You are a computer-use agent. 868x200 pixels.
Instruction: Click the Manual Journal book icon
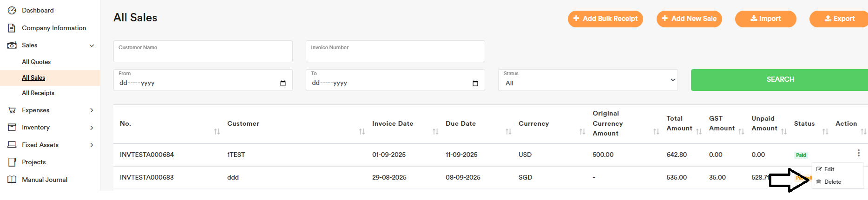coord(12,180)
